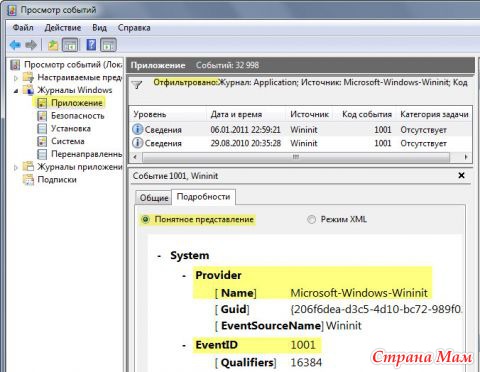
Task: Click the Перенаправленные события log icon
Action: coord(42,154)
